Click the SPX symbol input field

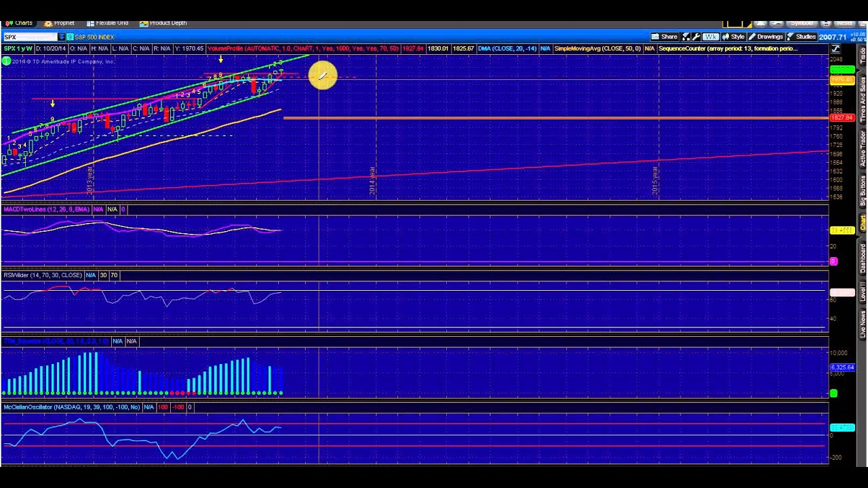(x=31, y=37)
